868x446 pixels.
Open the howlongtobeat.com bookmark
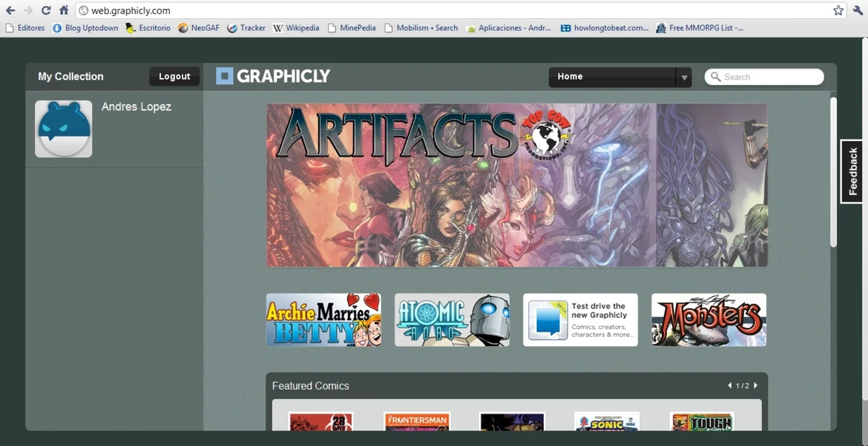click(605, 28)
